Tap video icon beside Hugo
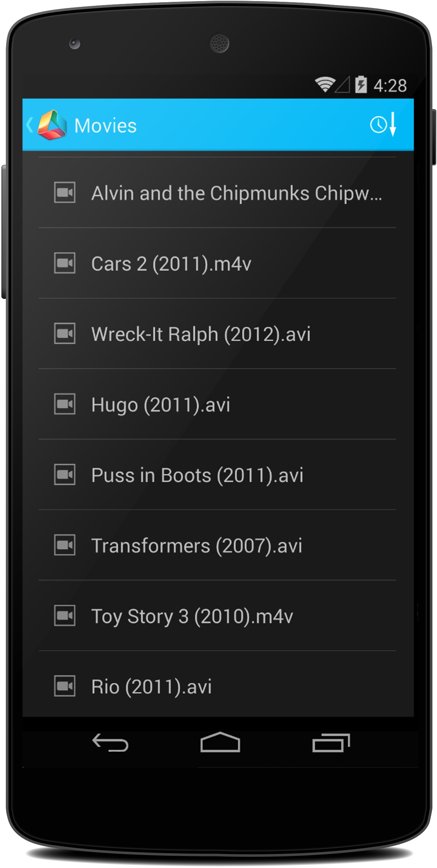 tap(65, 404)
